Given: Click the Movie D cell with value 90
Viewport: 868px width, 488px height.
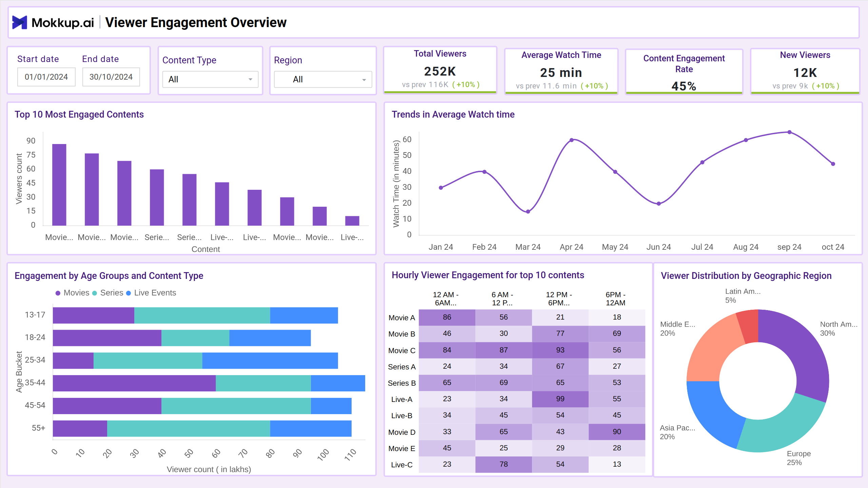Looking at the screenshot, I should (617, 432).
